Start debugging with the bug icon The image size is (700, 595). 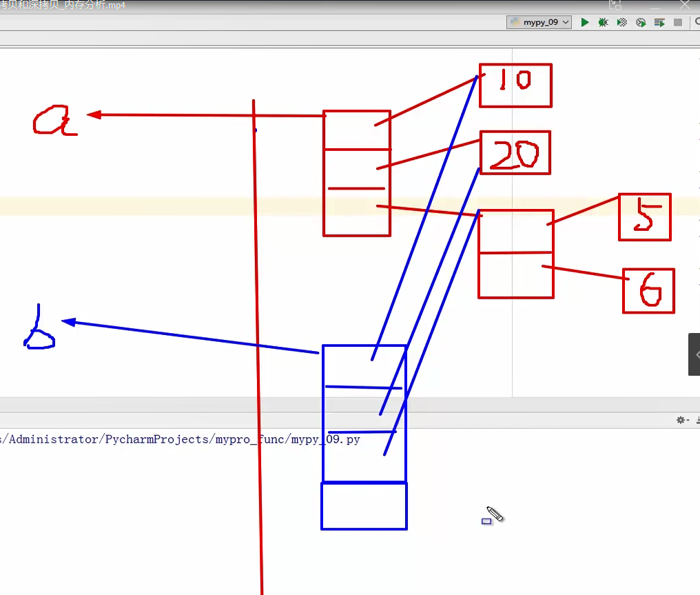click(604, 22)
